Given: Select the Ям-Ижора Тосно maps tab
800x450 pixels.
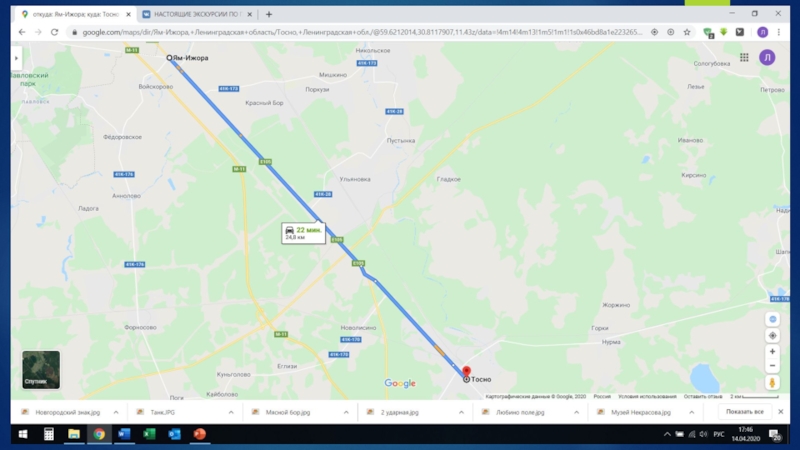Looking at the screenshot, I should coord(76,14).
